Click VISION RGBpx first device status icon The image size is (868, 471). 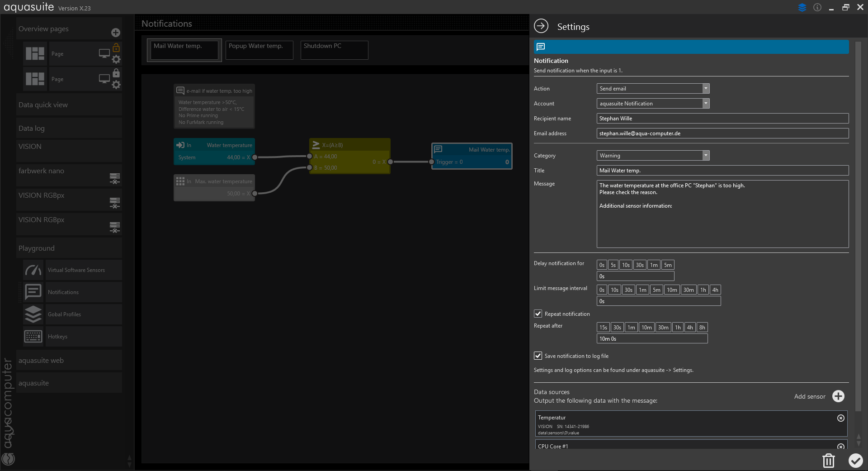pos(115,203)
